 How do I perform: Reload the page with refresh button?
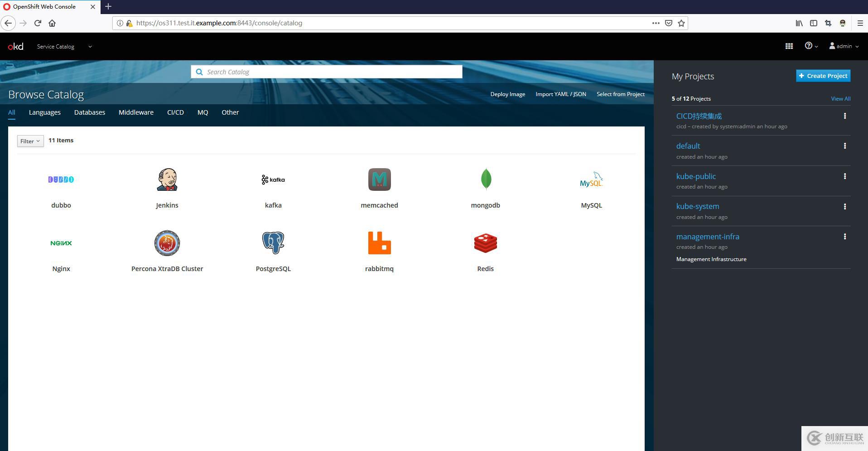(38, 23)
